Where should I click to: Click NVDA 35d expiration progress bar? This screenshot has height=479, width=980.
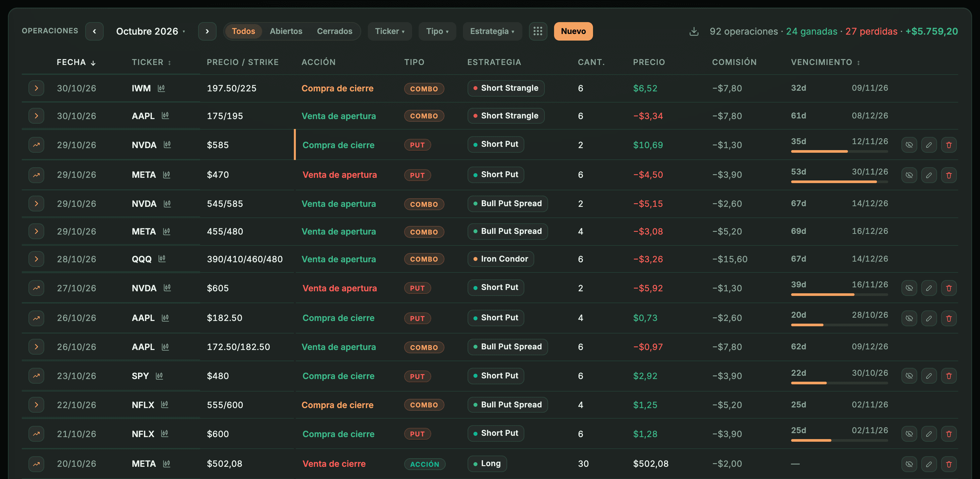point(840,151)
